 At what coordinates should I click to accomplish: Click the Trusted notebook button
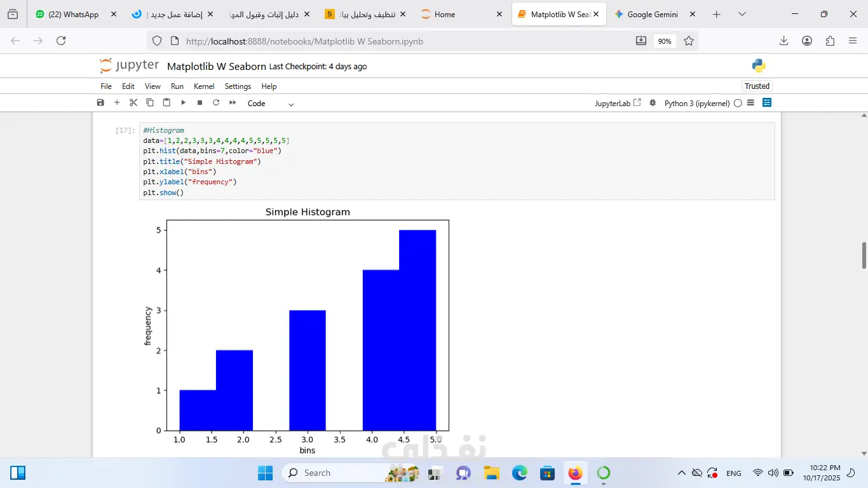pyautogui.click(x=757, y=86)
